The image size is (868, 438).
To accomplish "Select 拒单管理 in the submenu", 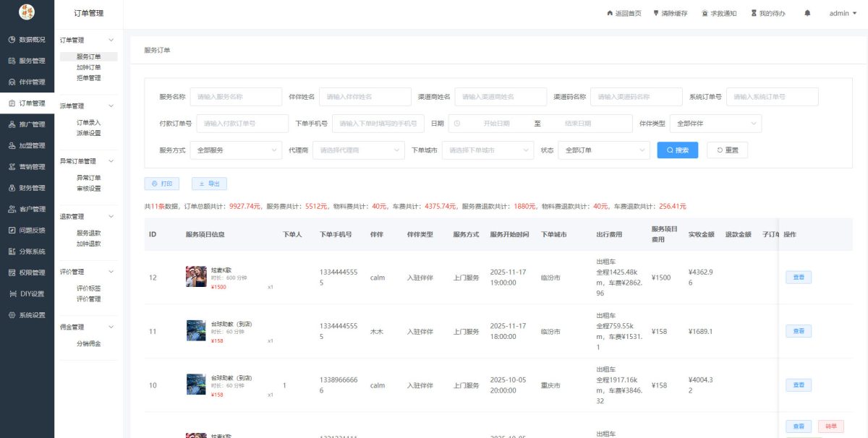I will tap(89, 78).
